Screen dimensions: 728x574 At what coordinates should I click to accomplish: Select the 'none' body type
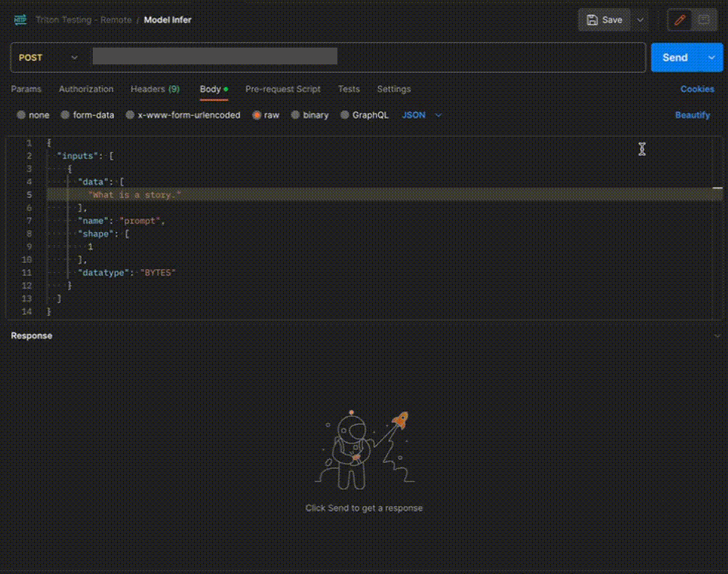click(21, 116)
